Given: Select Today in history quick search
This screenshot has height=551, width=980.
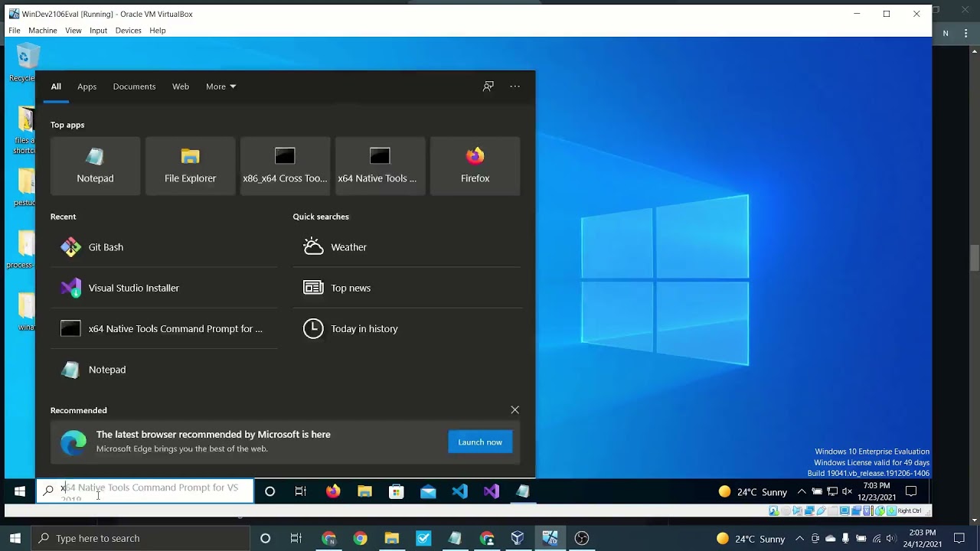Looking at the screenshot, I should pyautogui.click(x=407, y=328).
